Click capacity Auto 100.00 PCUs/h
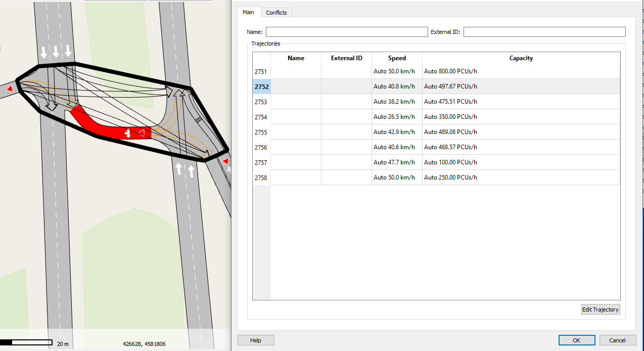The height and width of the screenshot is (351, 644). click(x=521, y=162)
